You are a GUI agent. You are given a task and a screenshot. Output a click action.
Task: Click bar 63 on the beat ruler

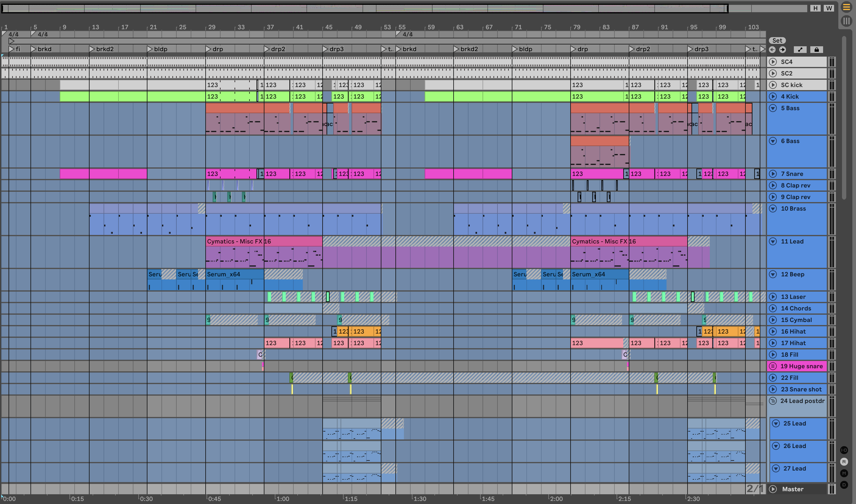click(460, 27)
